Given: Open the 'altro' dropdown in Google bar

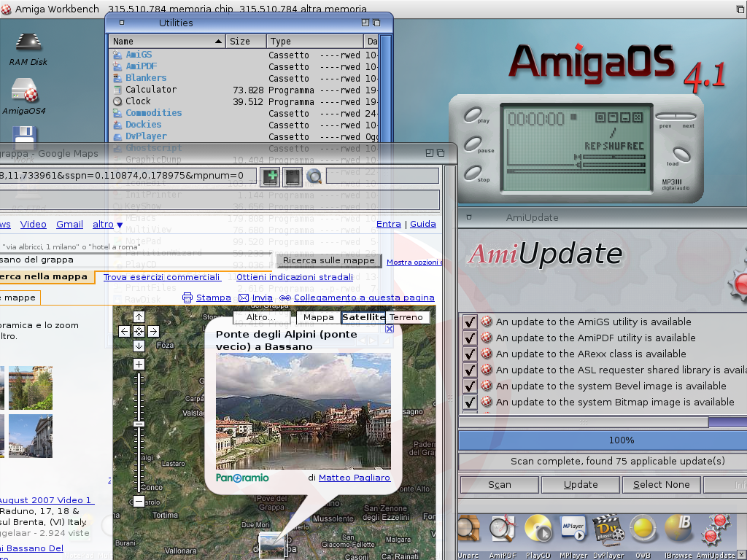Looking at the screenshot, I should [x=108, y=225].
